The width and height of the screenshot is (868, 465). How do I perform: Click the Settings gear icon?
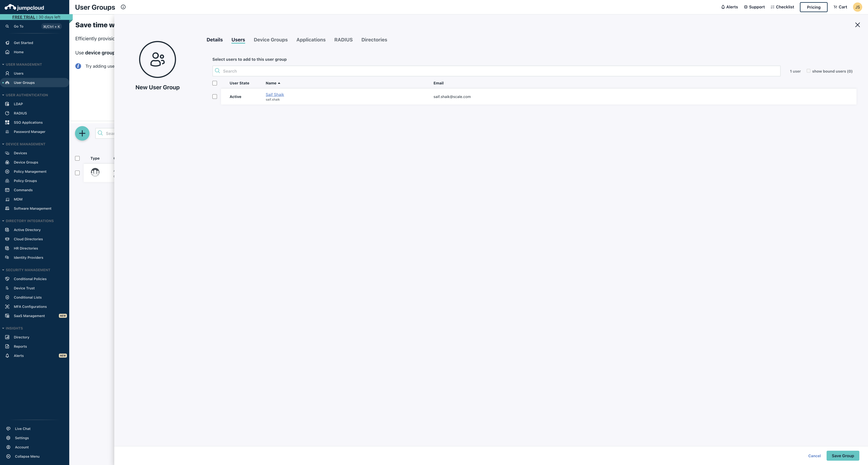tap(8, 438)
